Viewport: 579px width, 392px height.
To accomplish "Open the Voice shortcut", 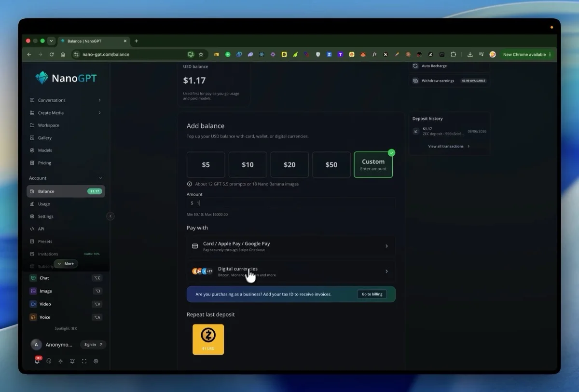I will coord(66,317).
